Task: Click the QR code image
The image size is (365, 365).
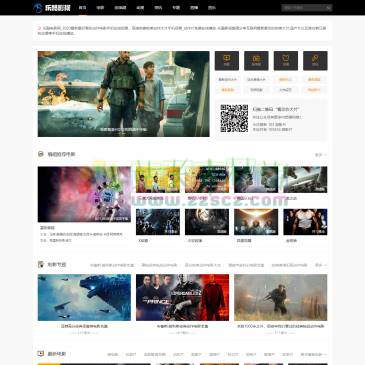Action: (234, 118)
